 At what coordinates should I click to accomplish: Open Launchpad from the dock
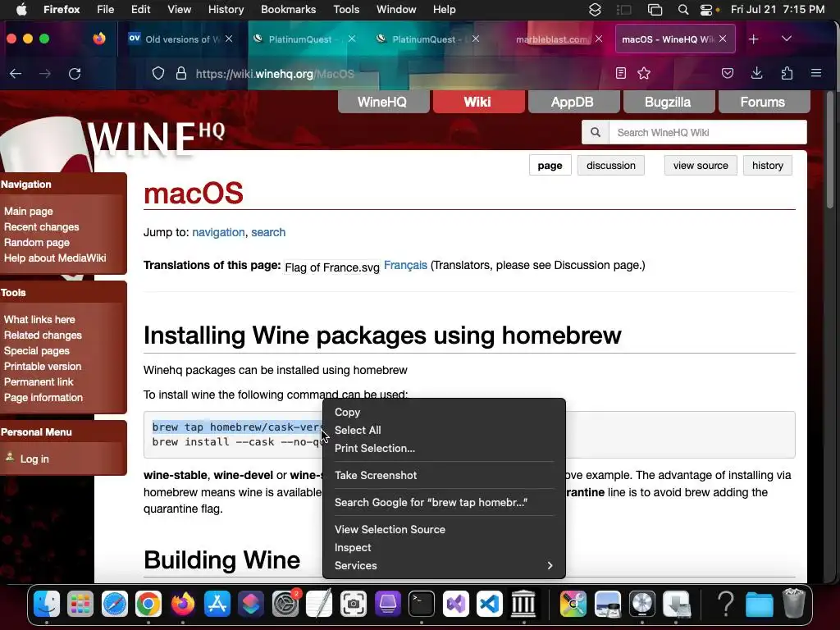tap(80, 604)
